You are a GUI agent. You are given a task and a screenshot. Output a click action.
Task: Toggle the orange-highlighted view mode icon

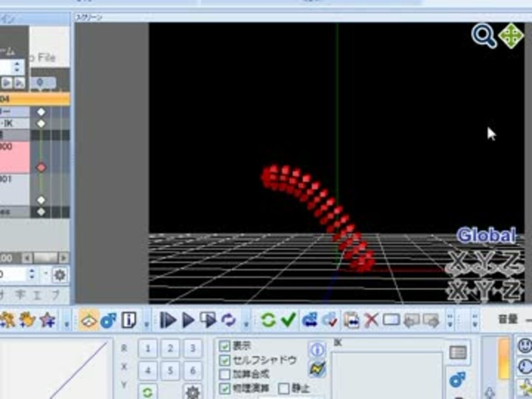[x=89, y=320]
